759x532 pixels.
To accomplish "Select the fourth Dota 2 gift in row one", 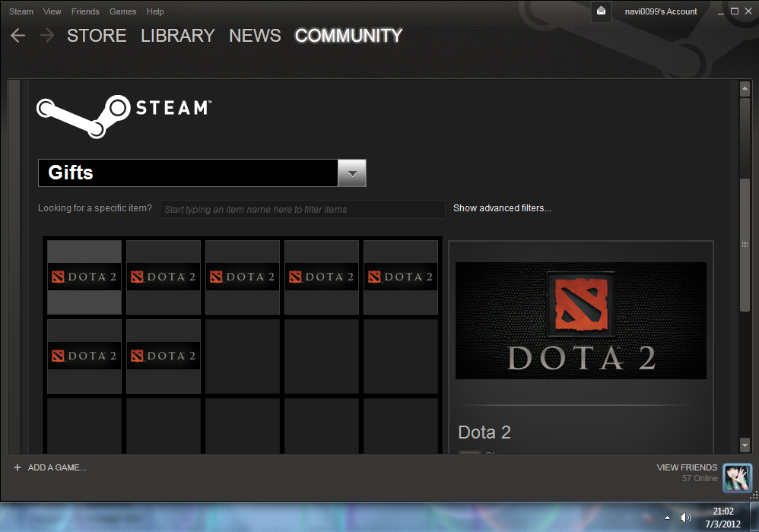I will 322,277.
